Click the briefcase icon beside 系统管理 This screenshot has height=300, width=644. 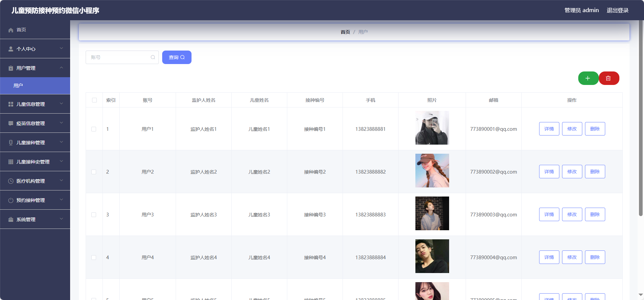[11, 220]
